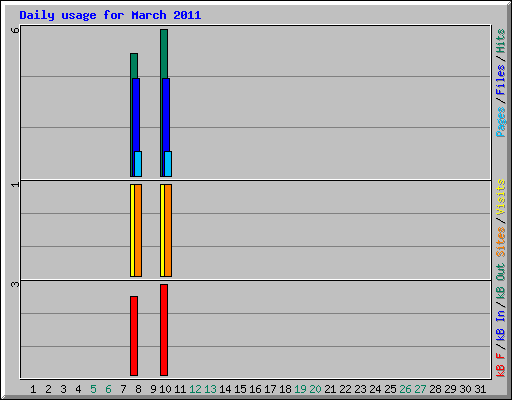Click day 28 on the x-axis

pyautogui.click(x=435, y=389)
